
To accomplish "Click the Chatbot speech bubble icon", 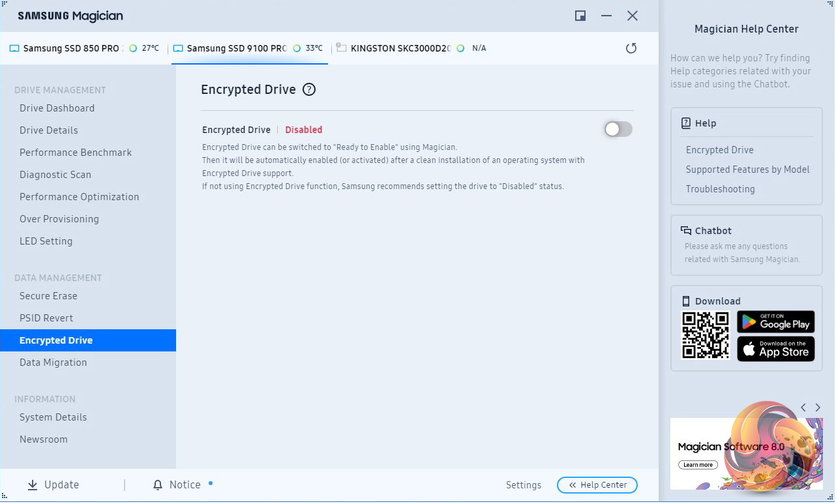I will pyautogui.click(x=686, y=231).
